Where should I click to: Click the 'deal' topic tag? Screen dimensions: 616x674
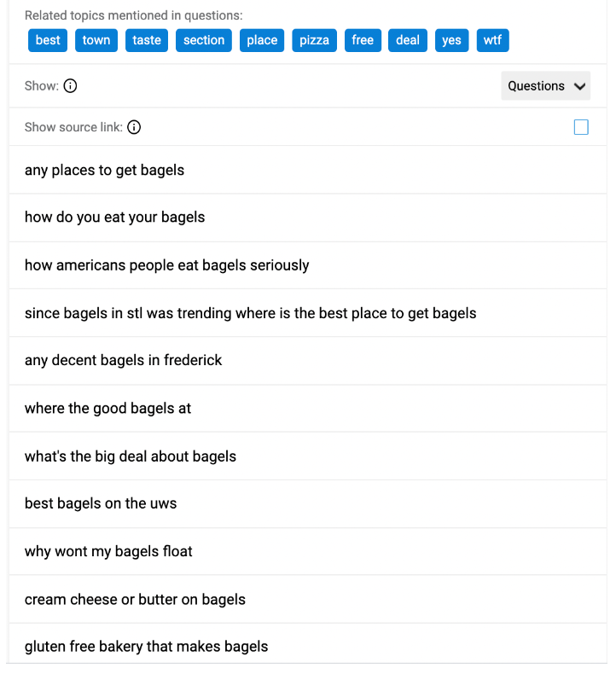coord(408,40)
